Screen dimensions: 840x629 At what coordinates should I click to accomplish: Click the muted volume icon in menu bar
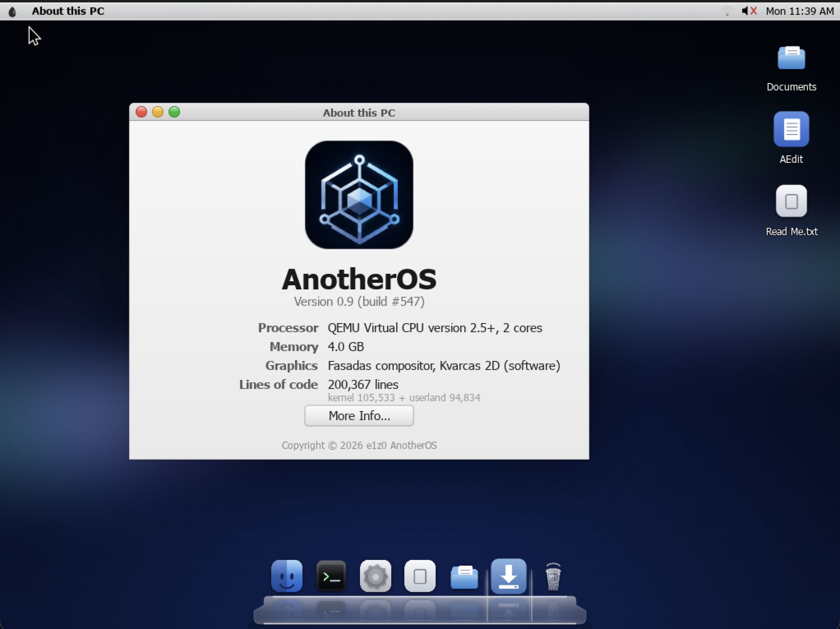point(749,11)
